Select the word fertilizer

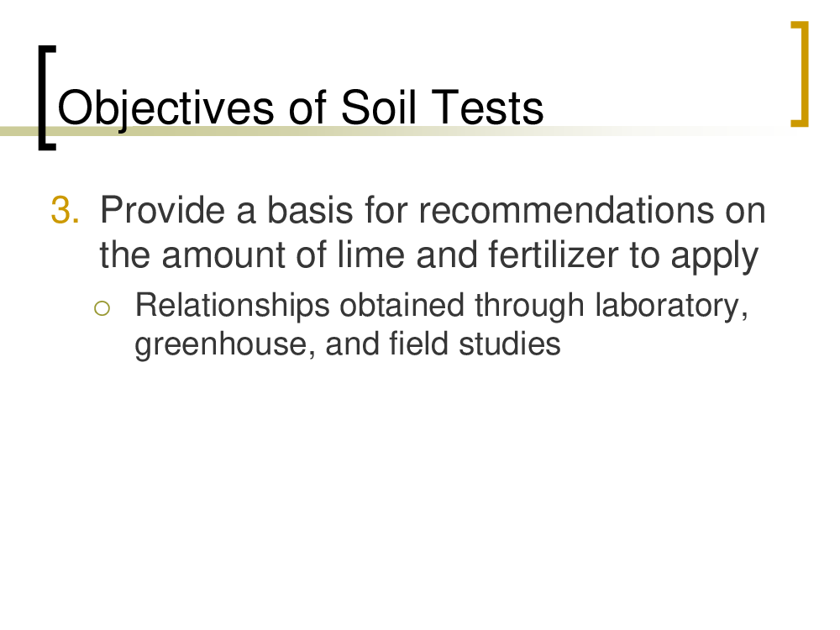click(554, 255)
